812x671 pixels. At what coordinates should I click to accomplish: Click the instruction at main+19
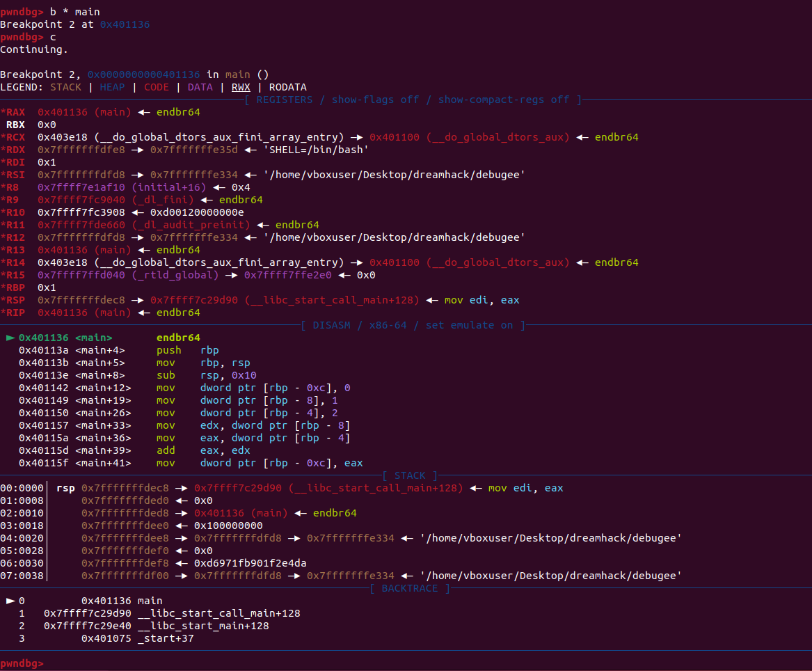click(x=247, y=400)
